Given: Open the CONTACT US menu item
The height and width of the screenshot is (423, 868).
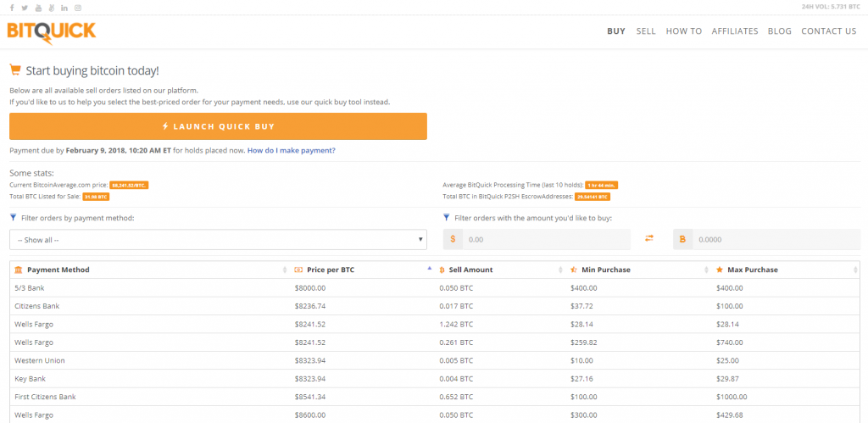Looking at the screenshot, I should [x=829, y=31].
